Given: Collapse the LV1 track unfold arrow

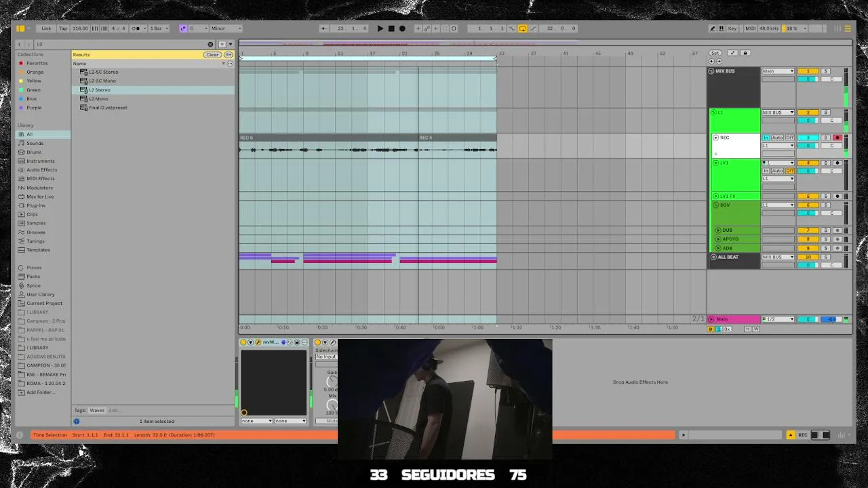Looking at the screenshot, I should tap(715, 163).
